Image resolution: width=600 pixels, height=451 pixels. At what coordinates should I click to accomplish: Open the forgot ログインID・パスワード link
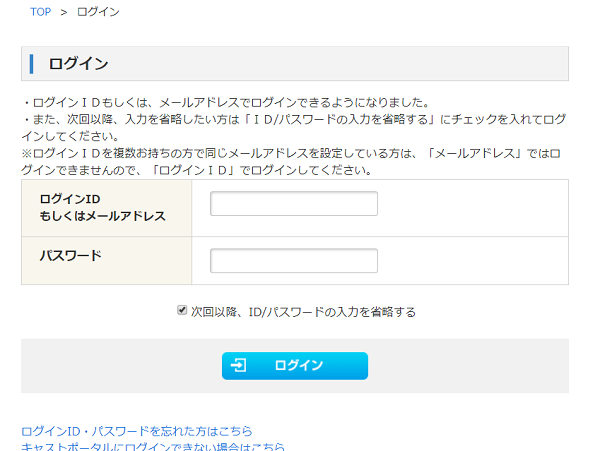(137, 431)
